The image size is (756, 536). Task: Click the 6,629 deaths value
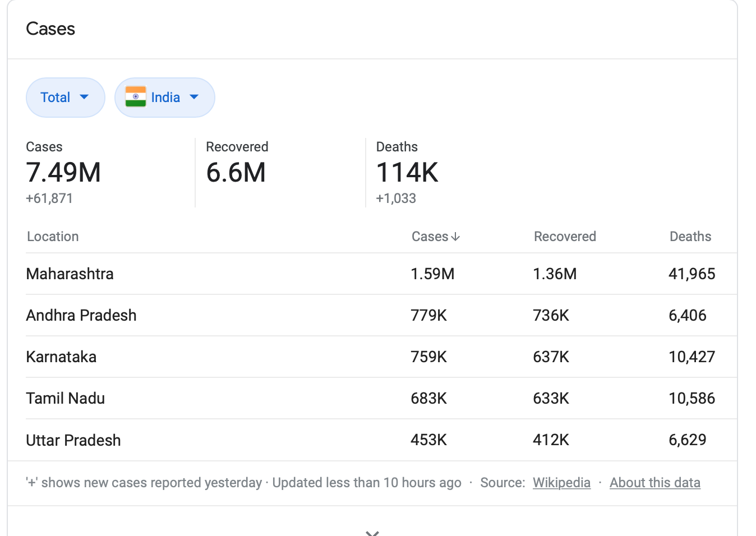(x=688, y=440)
